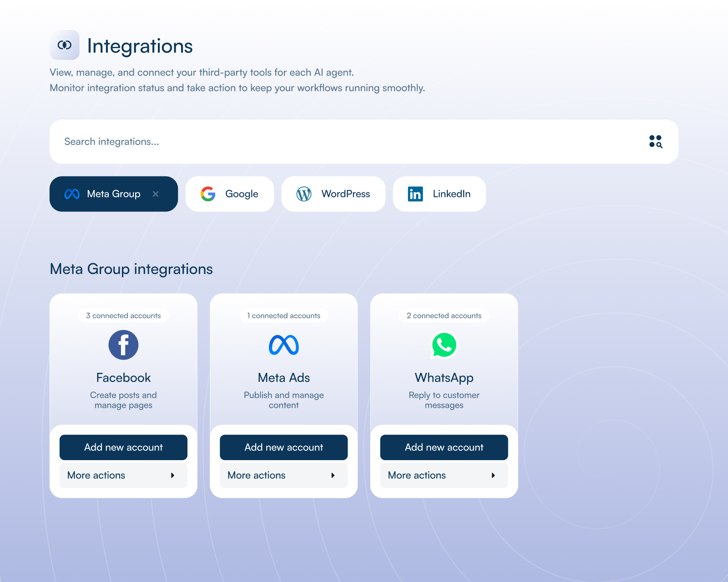Add a new WhatsApp account
Screen dimensions: 728x582
(x=444, y=447)
